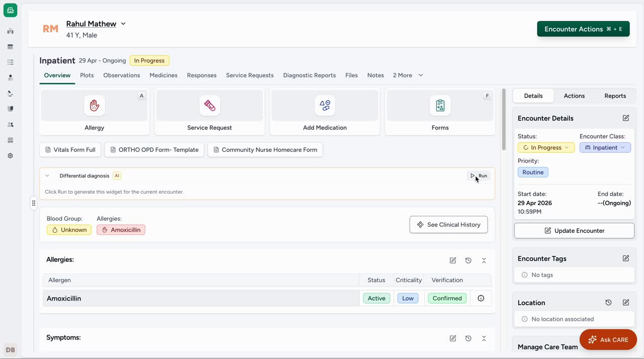
Task: Open settings gear in left sidebar
Action: (11, 156)
